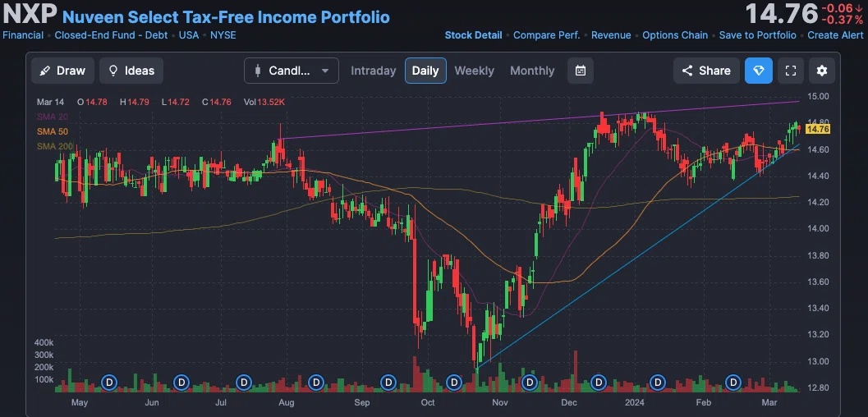Switch to Intraday timeframe

coord(373,71)
